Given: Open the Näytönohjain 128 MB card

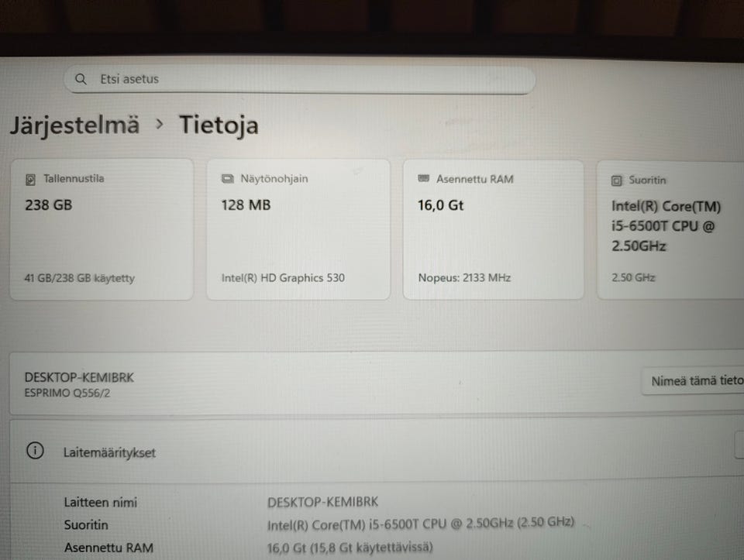Looking at the screenshot, I should (x=298, y=229).
